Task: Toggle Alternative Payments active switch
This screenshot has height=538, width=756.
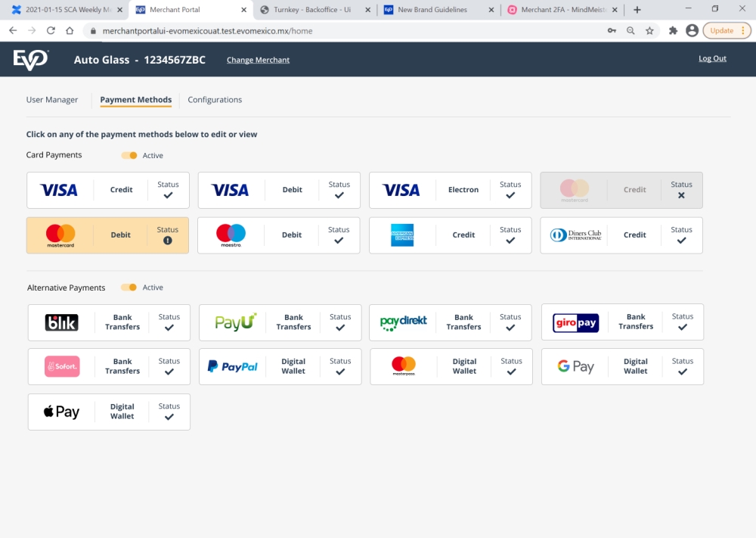Action: (129, 287)
